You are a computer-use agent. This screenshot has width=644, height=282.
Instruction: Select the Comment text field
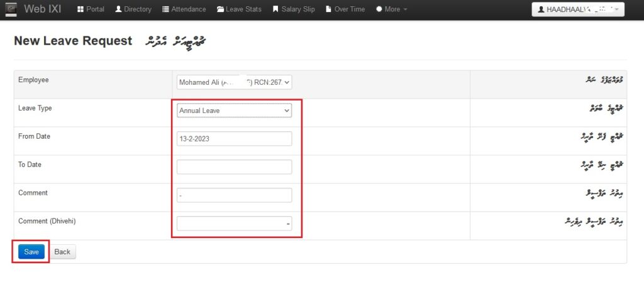pyautogui.click(x=235, y=195)
